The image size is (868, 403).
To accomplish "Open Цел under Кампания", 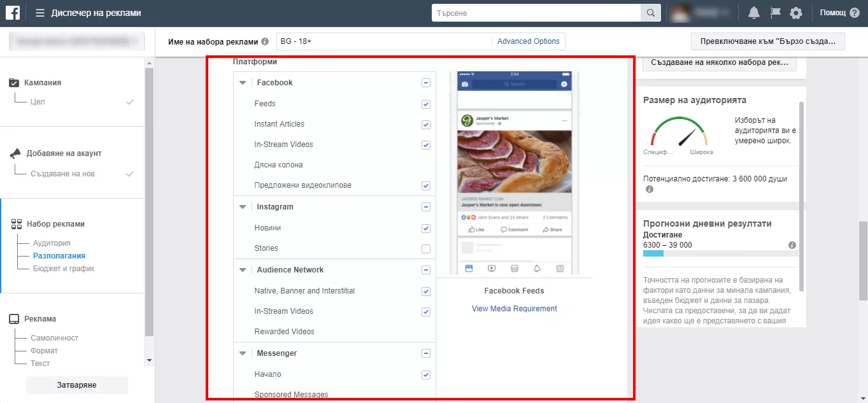I will [x=38, y=102].
